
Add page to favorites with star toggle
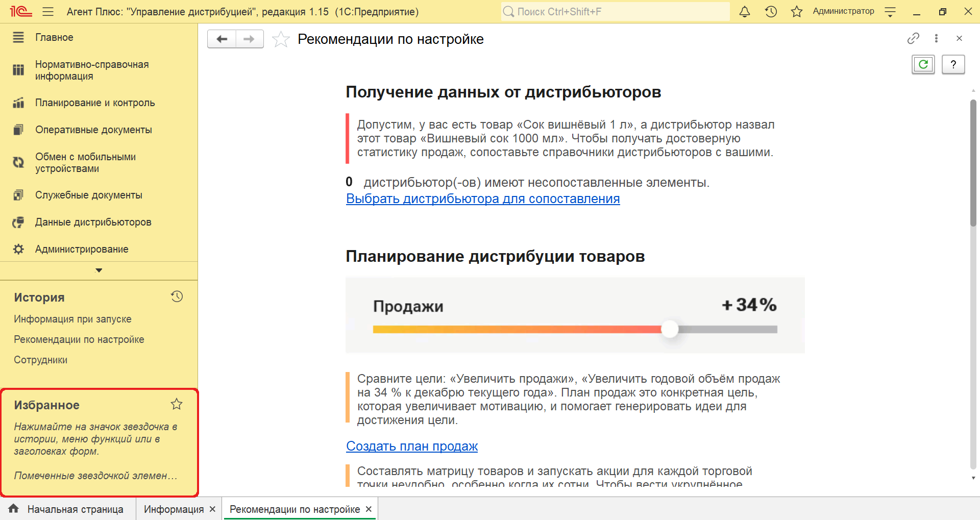[x=281, y=39]
